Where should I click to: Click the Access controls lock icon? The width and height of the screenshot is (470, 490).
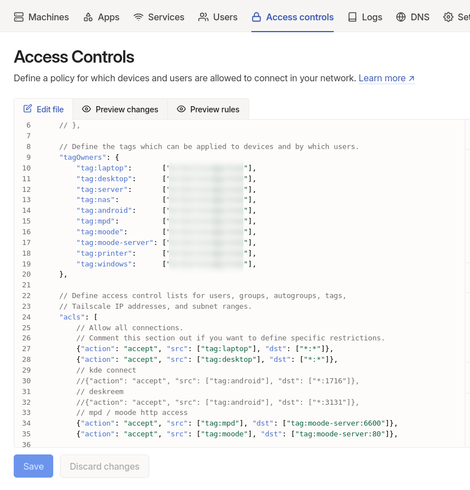256,17
